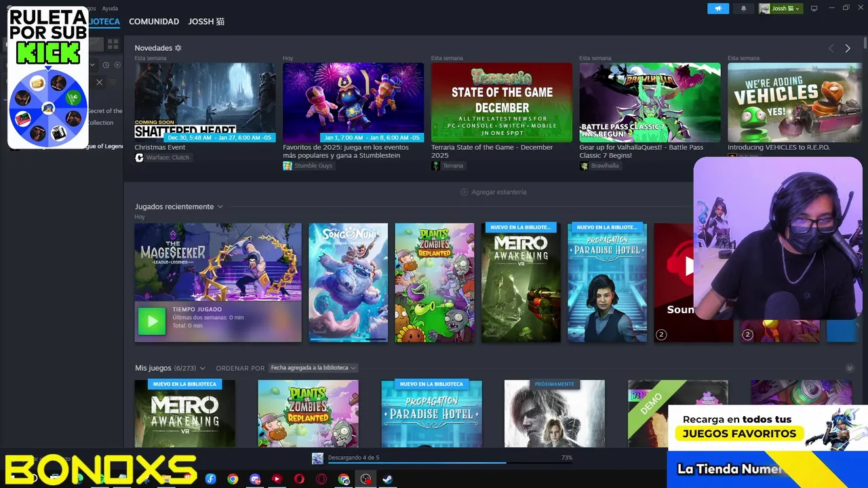Click Warface: Clutch game icon
The width and height of the screenshot is (868, 488).
click(139, 157)
